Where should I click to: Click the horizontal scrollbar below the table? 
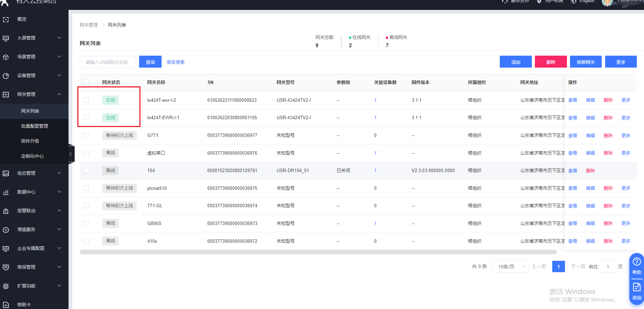[318, 252]
